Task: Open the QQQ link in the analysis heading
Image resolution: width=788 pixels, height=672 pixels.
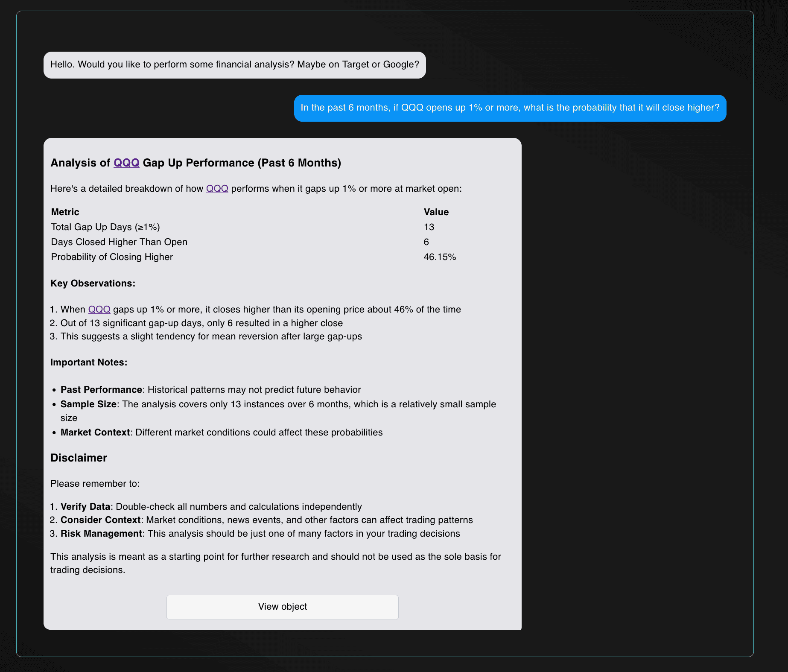Action: 126,163
